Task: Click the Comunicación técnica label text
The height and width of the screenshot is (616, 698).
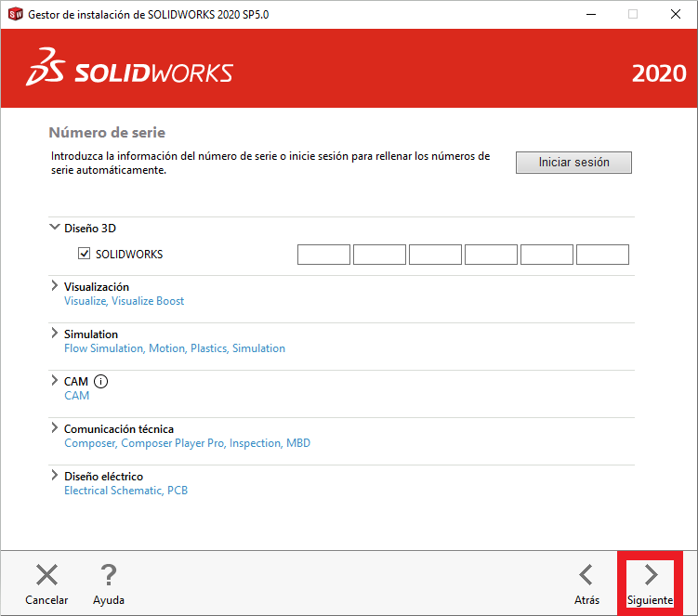Action: click(119, 429)
